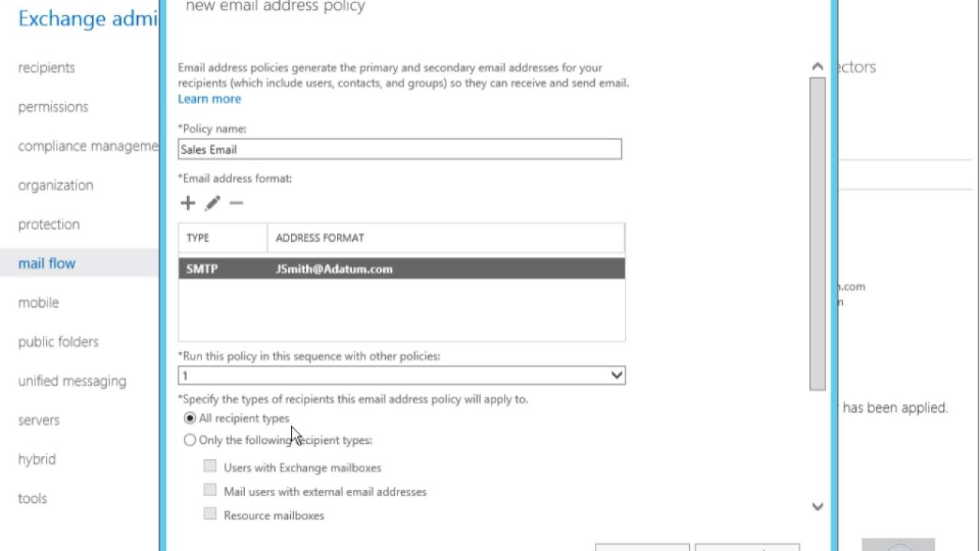Image resolution: width=980 pixels, height=551 pixels.
Task: Check Users with Exchange mailboxes
Action: click(x=210, y=466)
